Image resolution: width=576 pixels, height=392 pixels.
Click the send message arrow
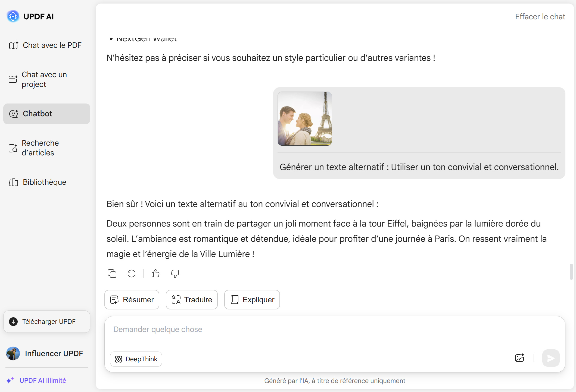551,358
